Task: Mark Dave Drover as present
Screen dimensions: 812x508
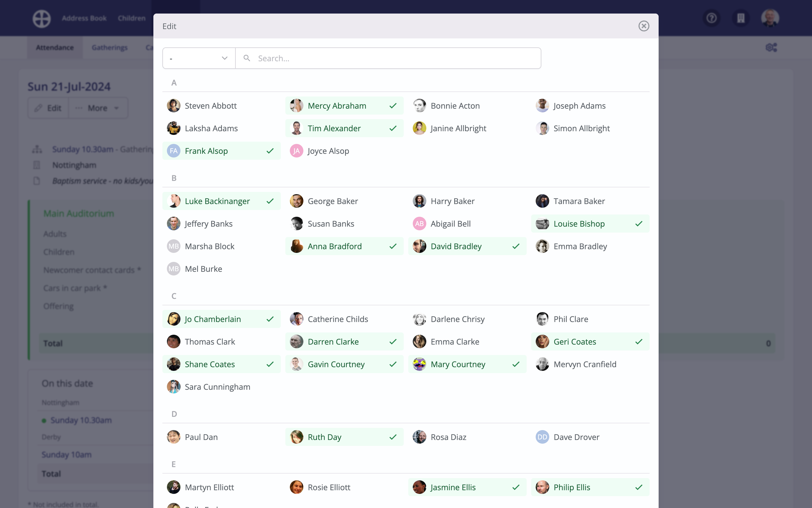Action: click(x=590, y=437)
